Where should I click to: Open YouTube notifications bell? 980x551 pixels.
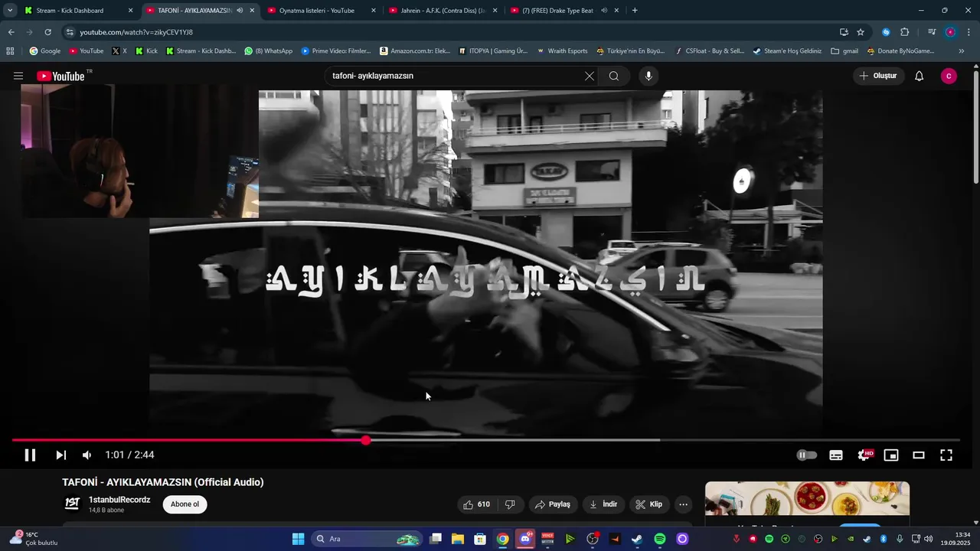tap(920, 76)
